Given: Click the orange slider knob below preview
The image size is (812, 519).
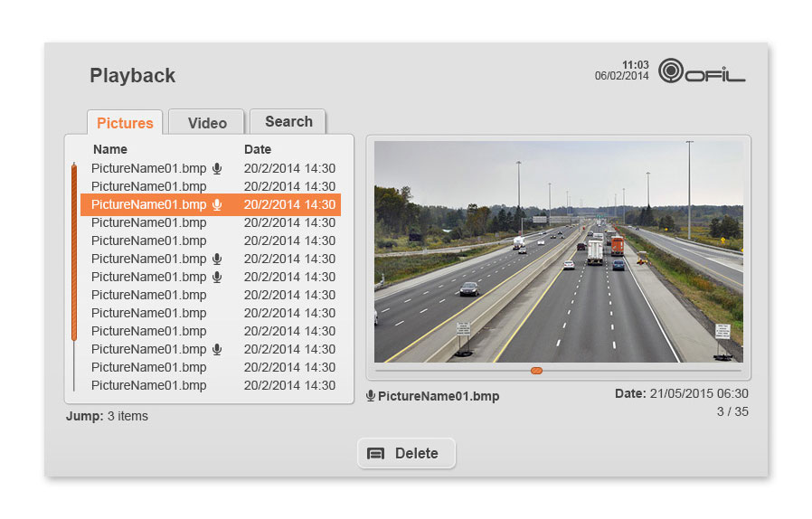Looking at the screenshot, I should (x=536, y=371).
